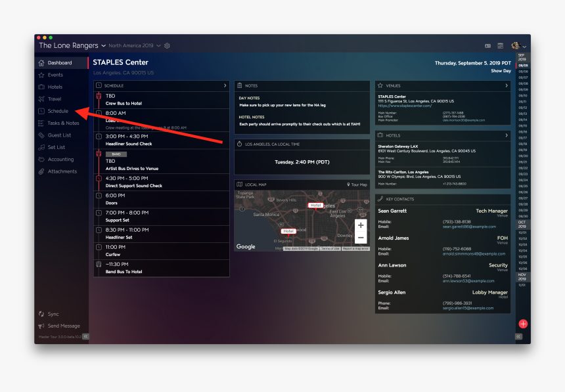The height and width of the screenshot is (392, 565).
Task: Open Accounting in the sidebar
Action: pos(60,160)
